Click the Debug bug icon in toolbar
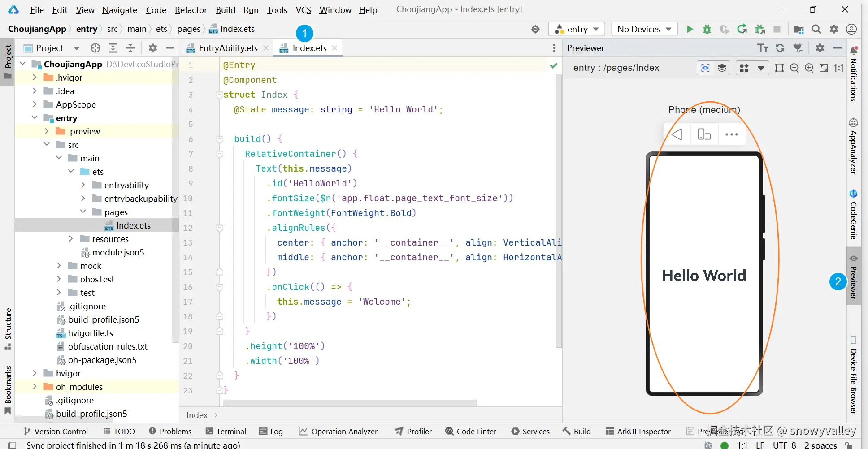 coord(707,29)
